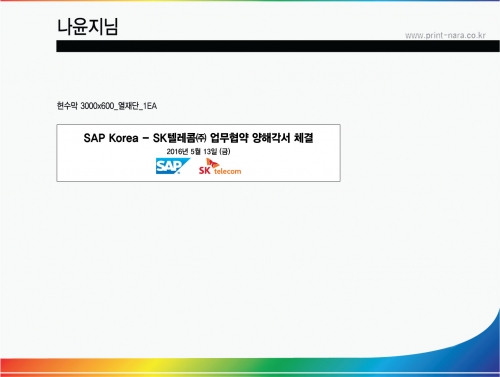Image resolution: width=500 pixels, height=377 pixels.
Task: Click the 양해각서 체결 text in headline
Action: tap(283, 138)
